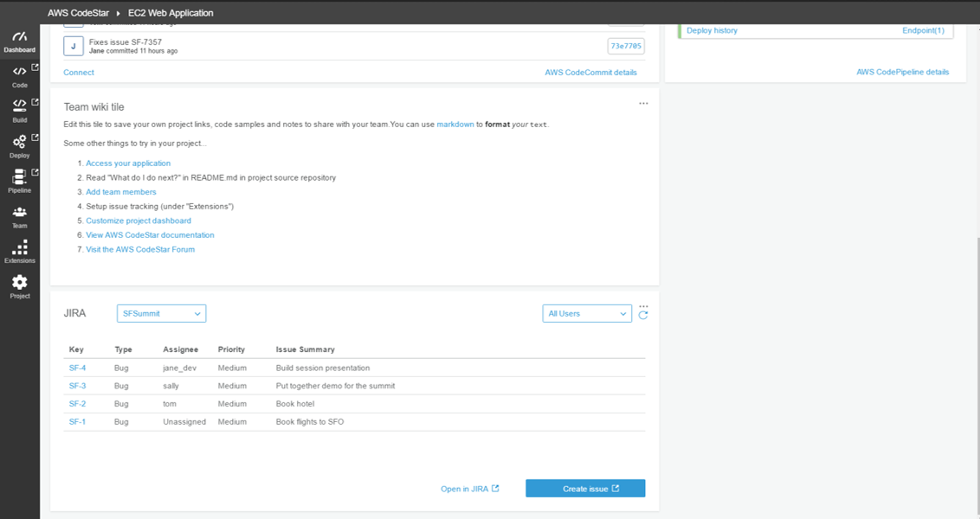The height and width of the screenshot is (519, 980).
Task: Refresh the JIRA issue list
Action: [642, 313]
